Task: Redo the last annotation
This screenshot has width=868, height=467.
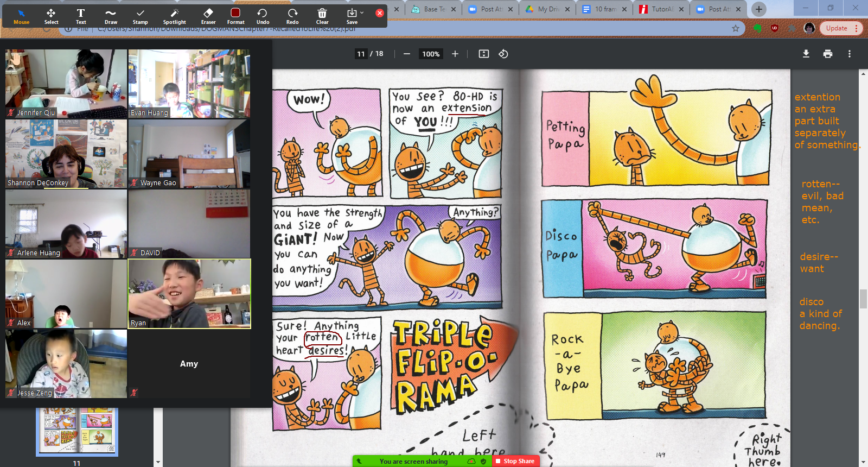Action: [x=292, y=16]
